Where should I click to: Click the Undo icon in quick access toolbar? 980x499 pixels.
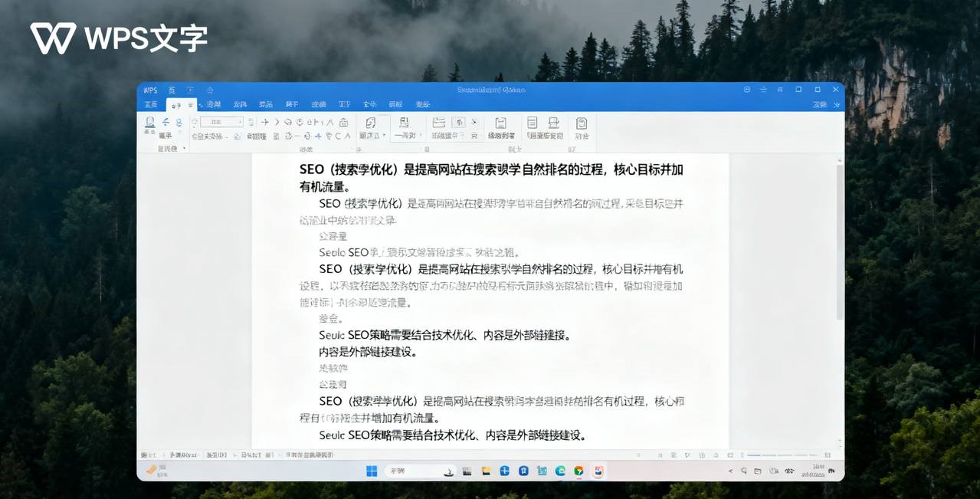click(x=210, y=90)
